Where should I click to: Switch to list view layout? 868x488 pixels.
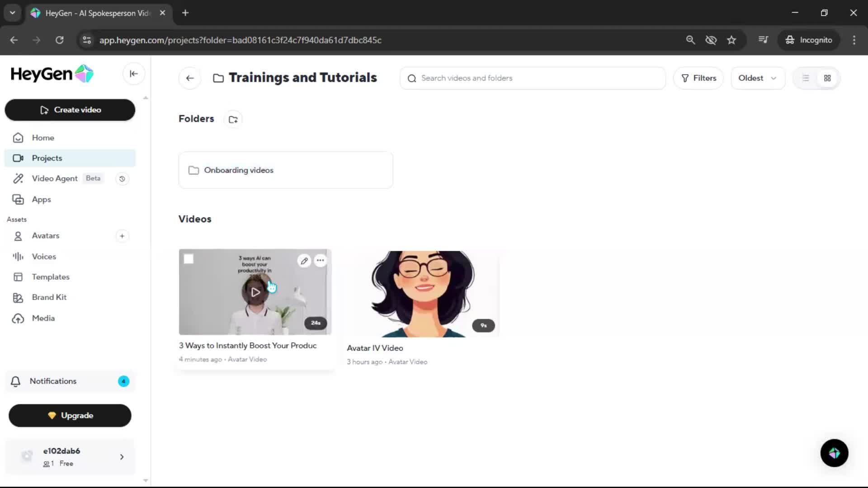[806, 78]
